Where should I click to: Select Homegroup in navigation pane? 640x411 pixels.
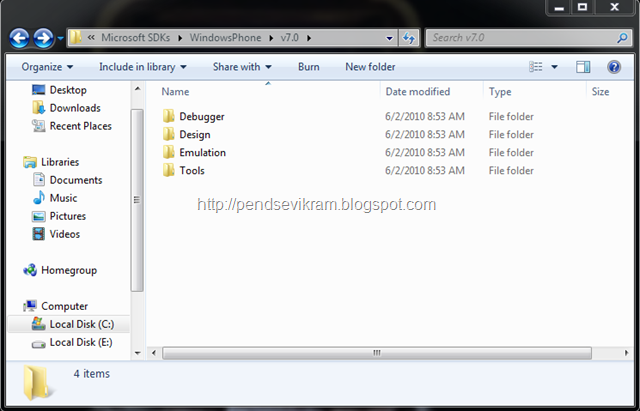(69, 270)
